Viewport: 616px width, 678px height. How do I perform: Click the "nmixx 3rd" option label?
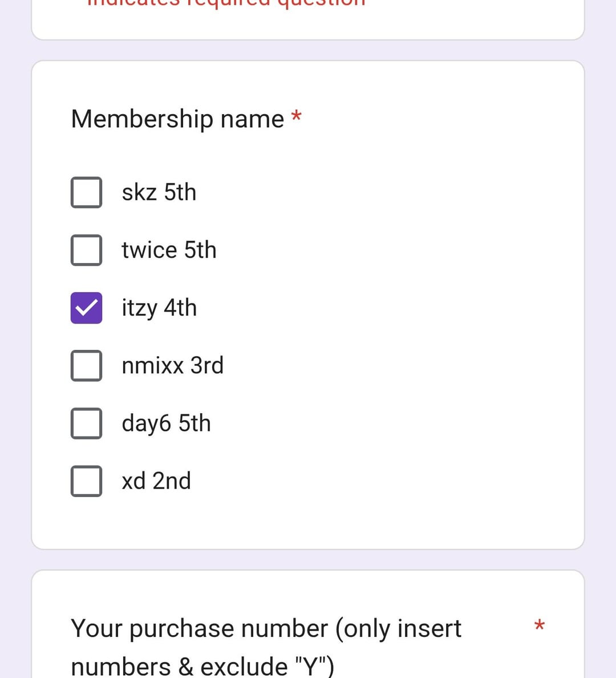click(x=172, y=366)
